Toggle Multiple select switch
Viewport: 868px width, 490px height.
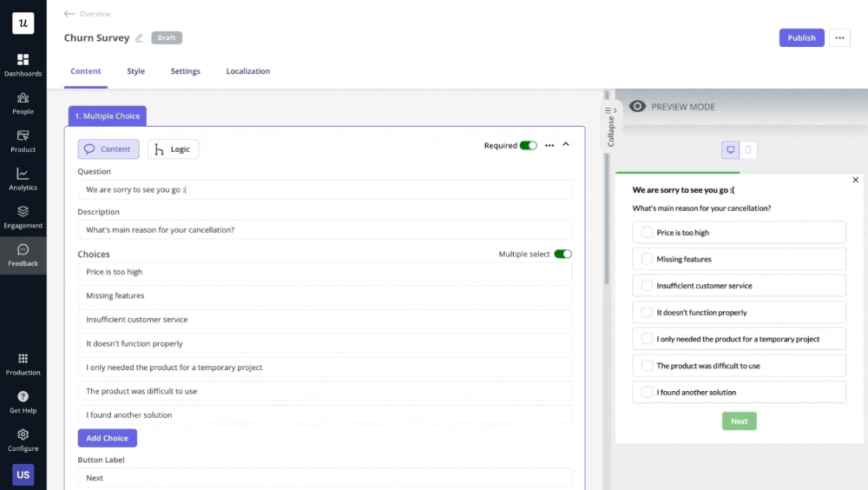[562, 254]
